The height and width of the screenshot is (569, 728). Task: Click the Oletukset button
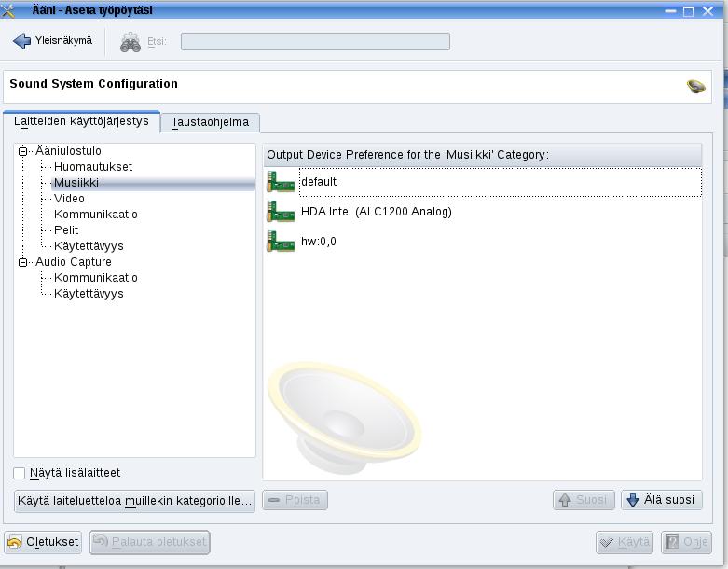[x=43, y=542]
